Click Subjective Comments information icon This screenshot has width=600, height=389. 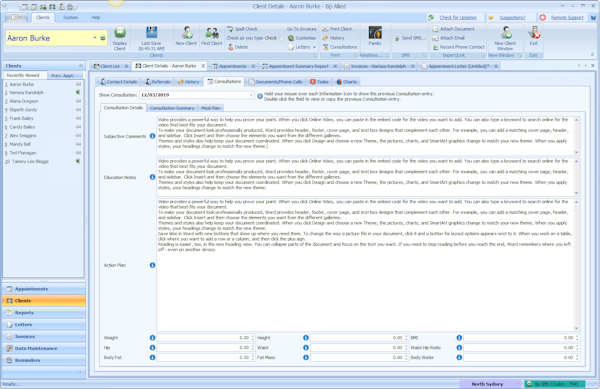[x=152, y=136]
